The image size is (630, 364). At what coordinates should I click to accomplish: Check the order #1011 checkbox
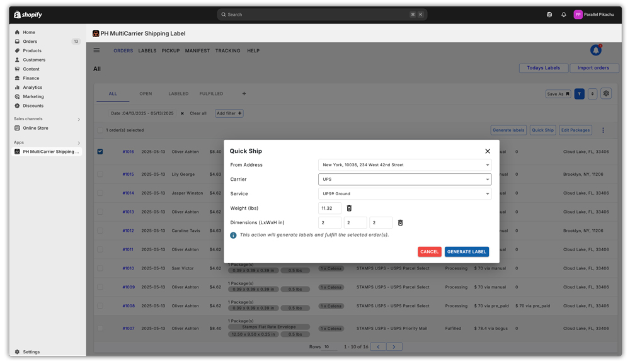pos(100,249)
